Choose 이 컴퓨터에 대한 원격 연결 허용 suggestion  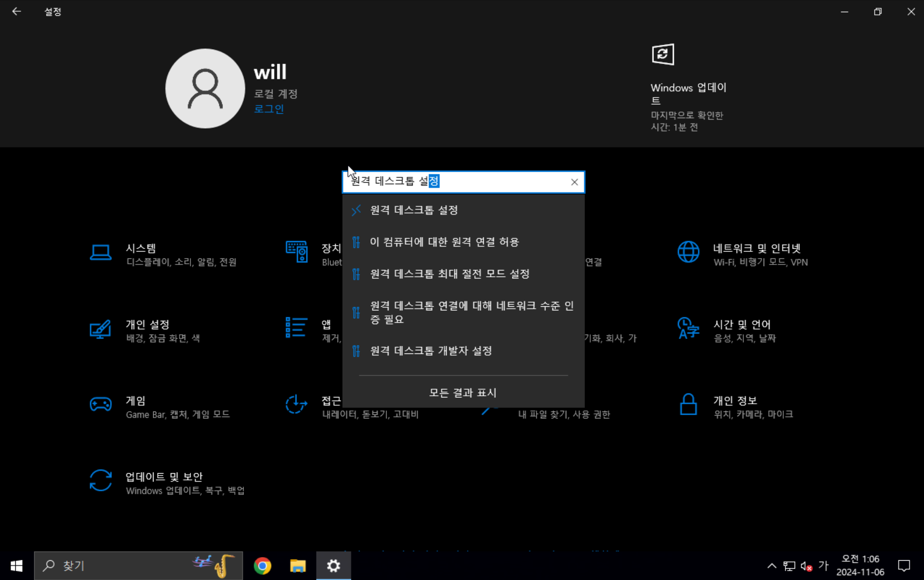(x=444, y=242)
